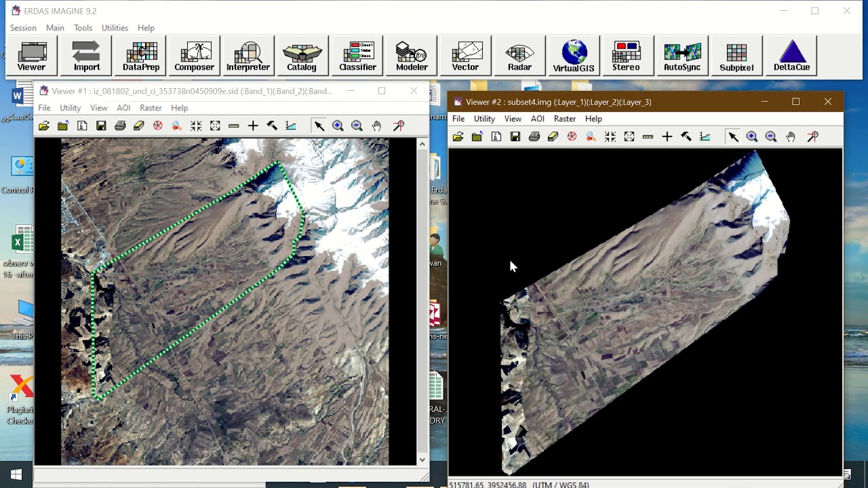Open the Raster menu in Viewer #2
This screenshot has height=488, width=868.
565,119
